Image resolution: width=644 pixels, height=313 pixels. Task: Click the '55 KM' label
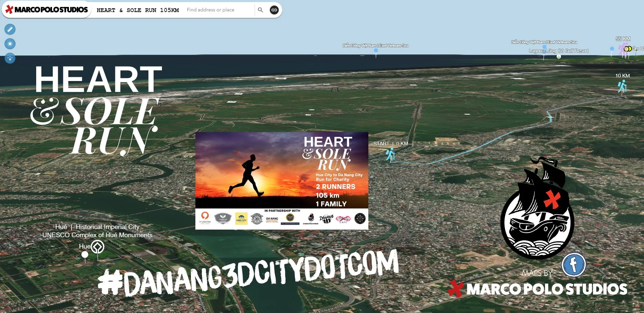[x=623, y=39]
